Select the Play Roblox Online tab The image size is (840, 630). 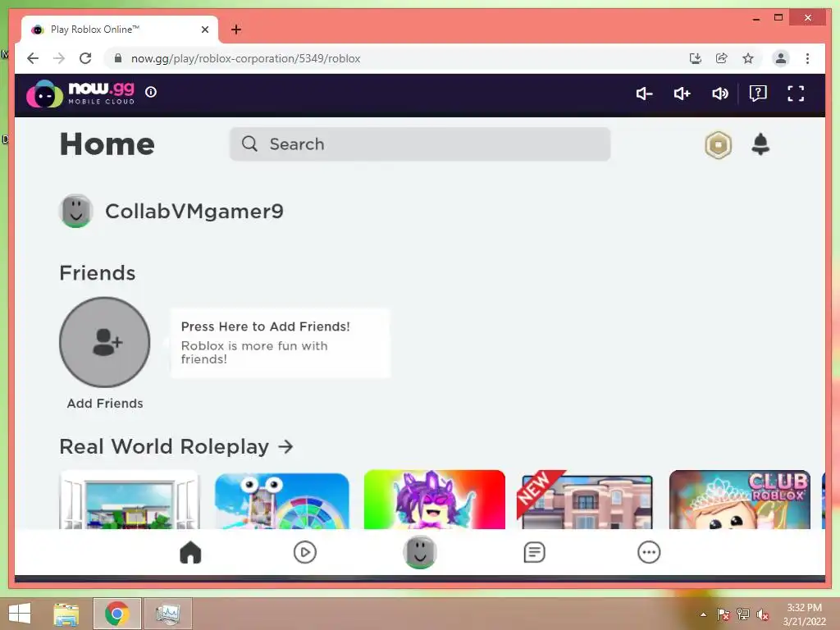[x=120, y=30]
